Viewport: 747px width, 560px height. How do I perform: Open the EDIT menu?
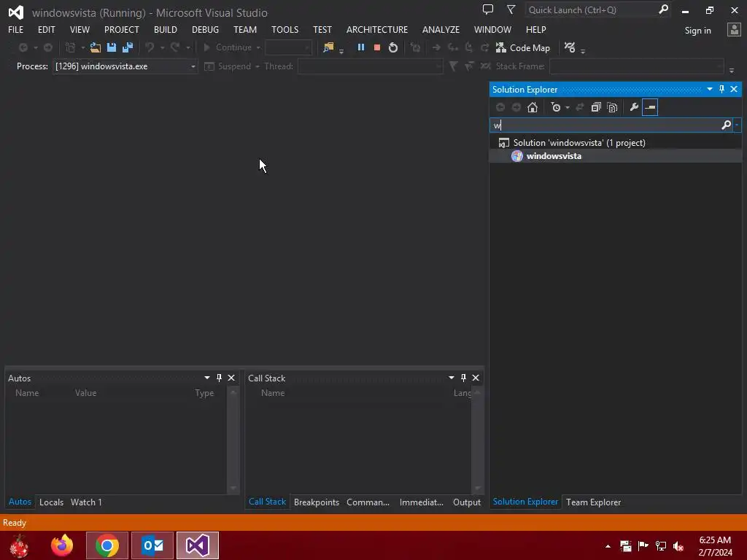click(x=46, y=29)
